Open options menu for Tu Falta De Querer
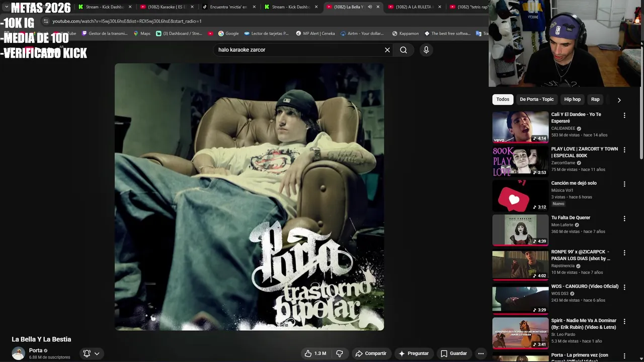Image resolution: width=644 pixels, height=362 pixels. [x=624, y=219]
